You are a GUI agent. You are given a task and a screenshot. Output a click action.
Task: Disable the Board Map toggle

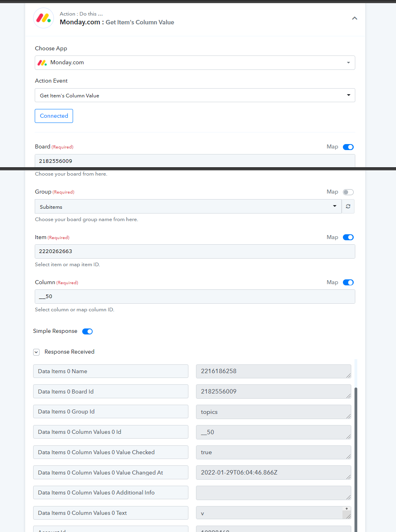tap(348, 147)
